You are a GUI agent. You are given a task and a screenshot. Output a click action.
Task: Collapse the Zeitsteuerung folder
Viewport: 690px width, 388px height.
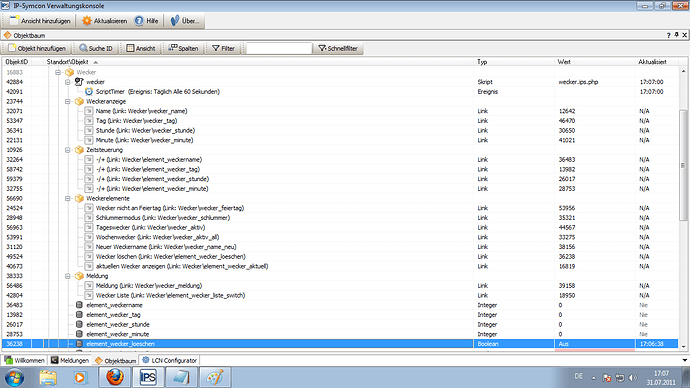pyautogui.click(x=68, y=150)
